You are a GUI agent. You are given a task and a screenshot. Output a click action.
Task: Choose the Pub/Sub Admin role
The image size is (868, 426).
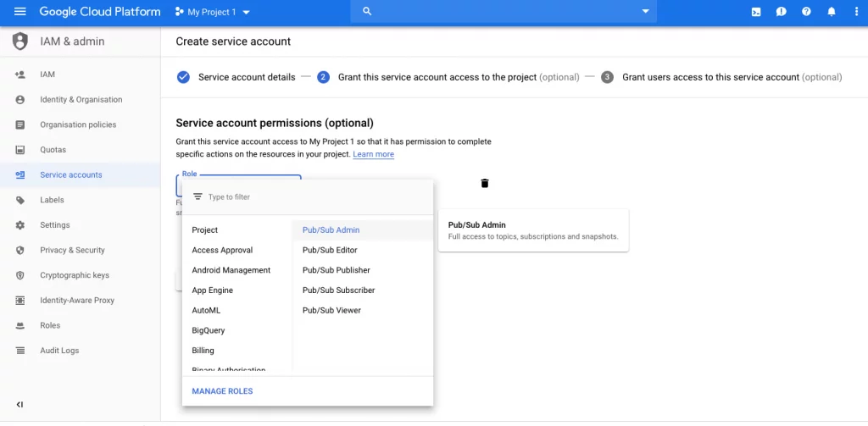pos(363,230)
